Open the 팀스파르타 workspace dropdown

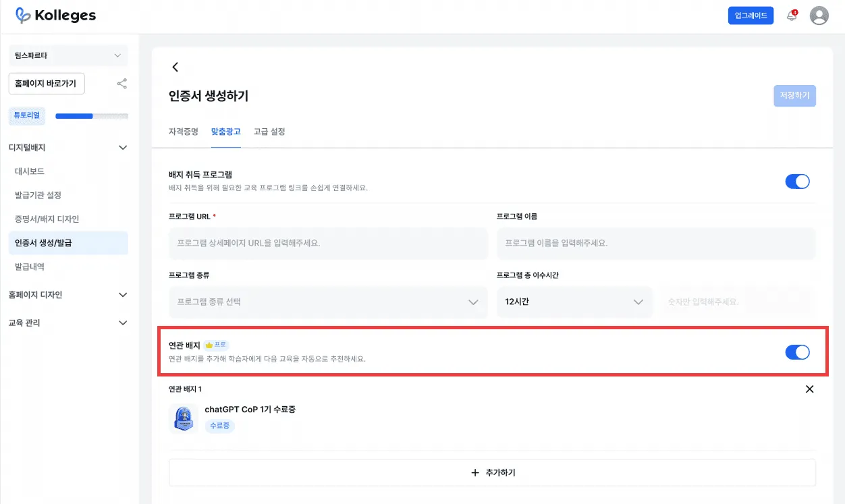click(68, 55)
